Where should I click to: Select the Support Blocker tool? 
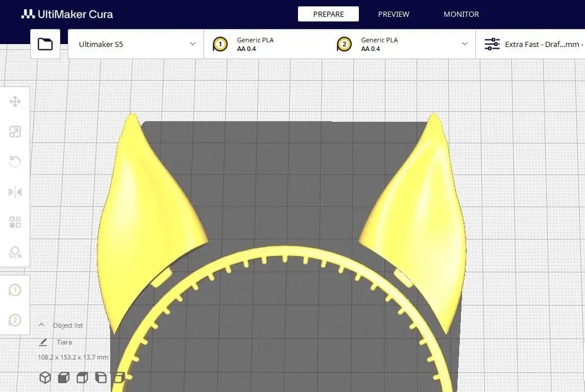(x=15, y=252)
